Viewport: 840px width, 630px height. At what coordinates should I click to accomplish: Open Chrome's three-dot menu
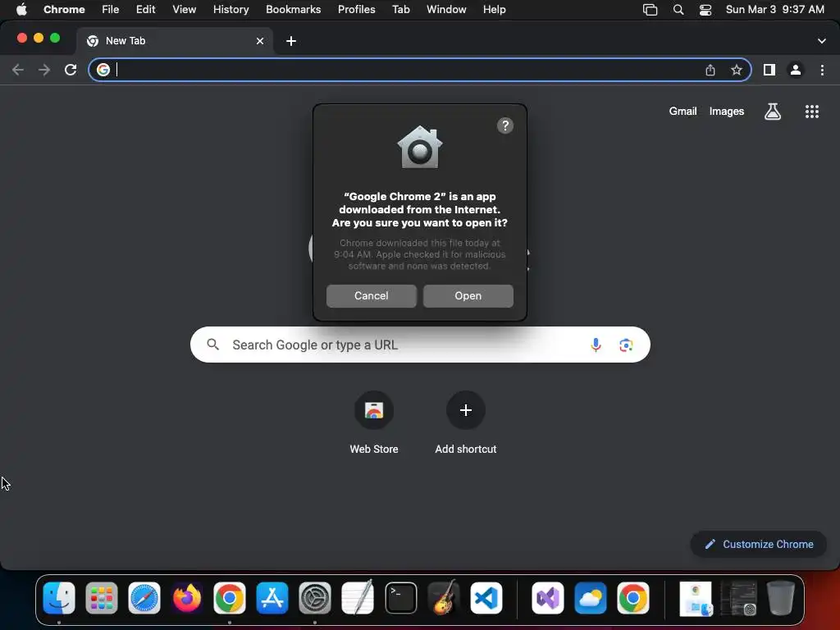pos(822,70)
